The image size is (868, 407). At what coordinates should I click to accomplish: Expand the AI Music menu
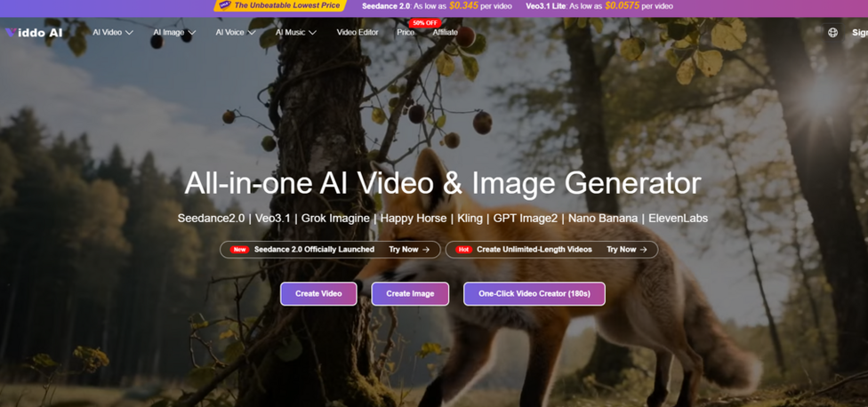tap(295, 33)
